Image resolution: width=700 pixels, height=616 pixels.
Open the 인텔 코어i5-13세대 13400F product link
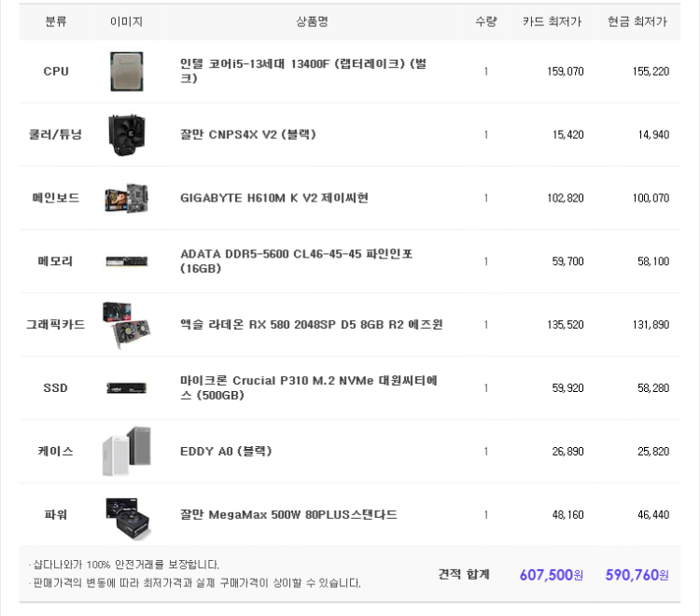303,71
